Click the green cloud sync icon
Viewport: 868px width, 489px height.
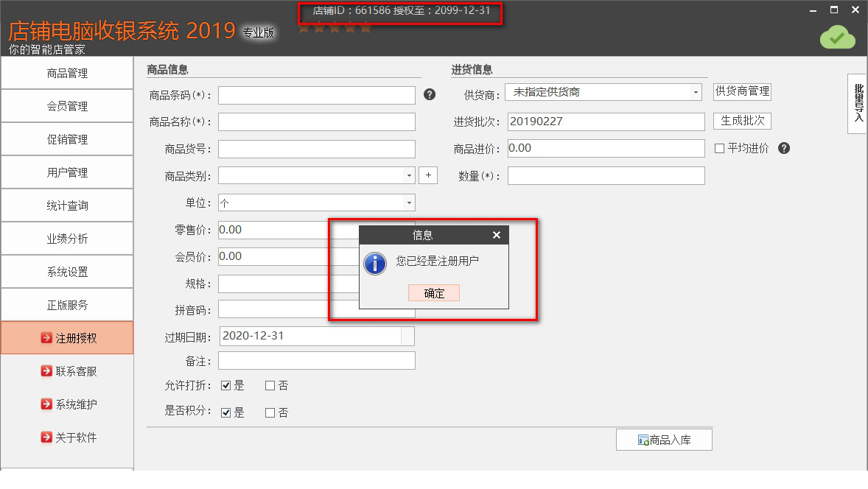838,37
